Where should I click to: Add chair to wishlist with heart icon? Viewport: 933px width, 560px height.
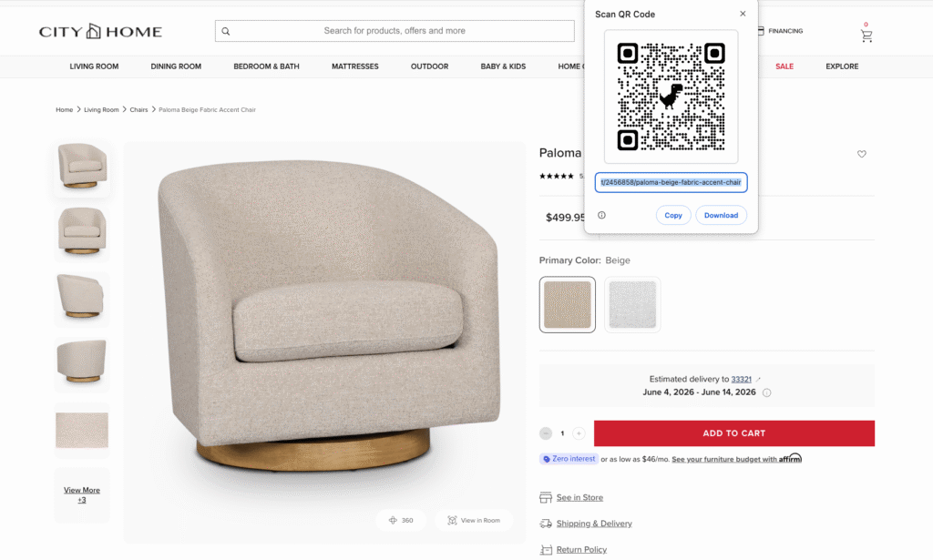[x=862, y=154]
